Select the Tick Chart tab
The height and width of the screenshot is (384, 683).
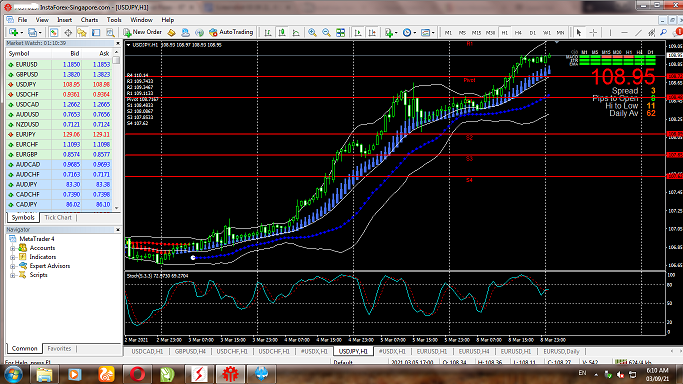pyautogui.click(x=58, y=217)
